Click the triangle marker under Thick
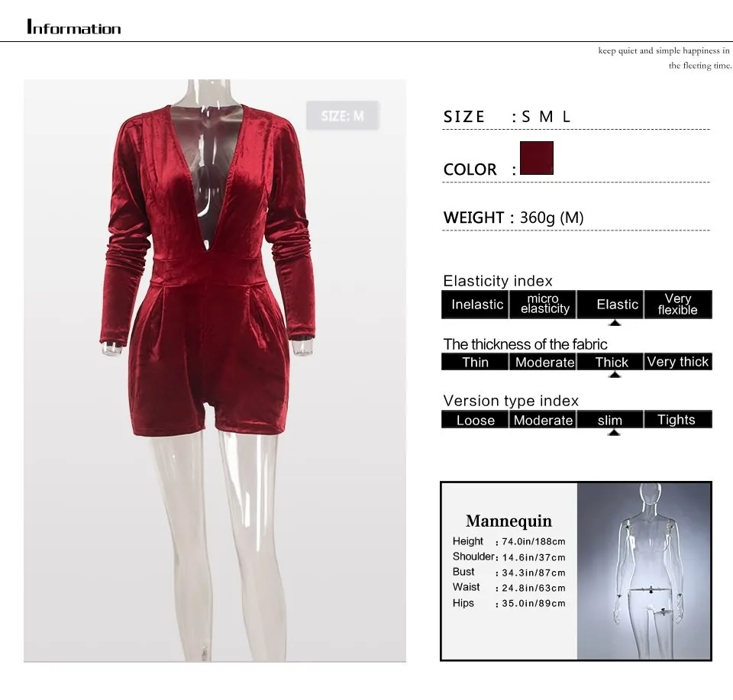This screenshot has width=733, height=700. point(615,375)
